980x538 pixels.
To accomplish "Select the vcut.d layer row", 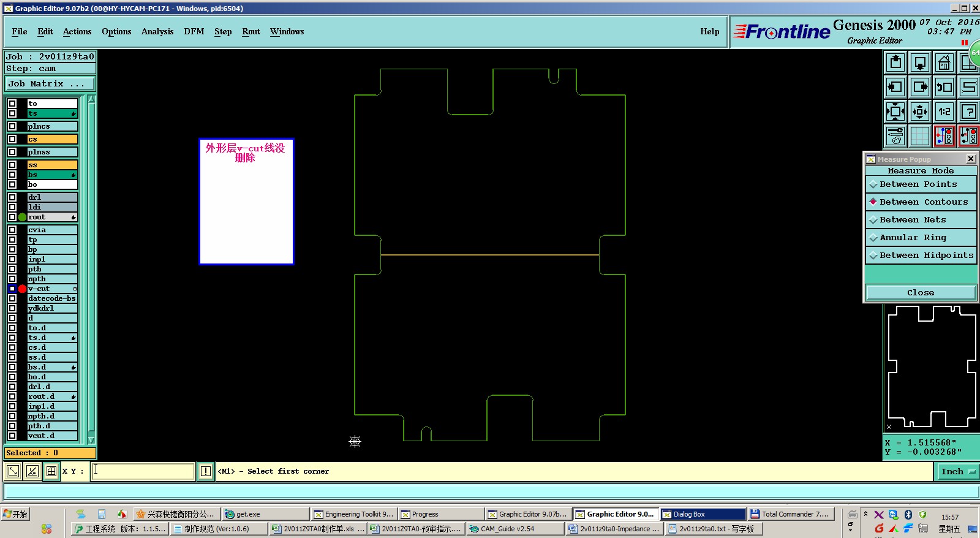I will [53, 436].
